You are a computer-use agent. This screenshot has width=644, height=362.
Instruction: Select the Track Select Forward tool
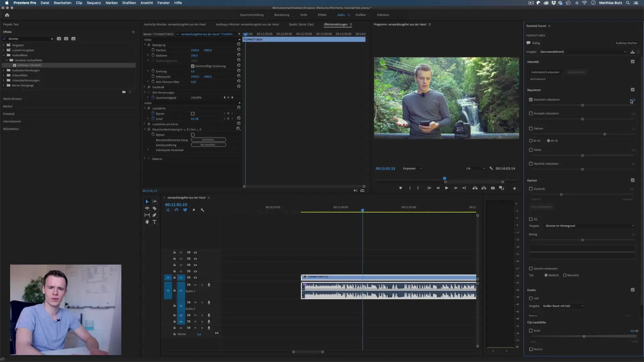[154, 201]
